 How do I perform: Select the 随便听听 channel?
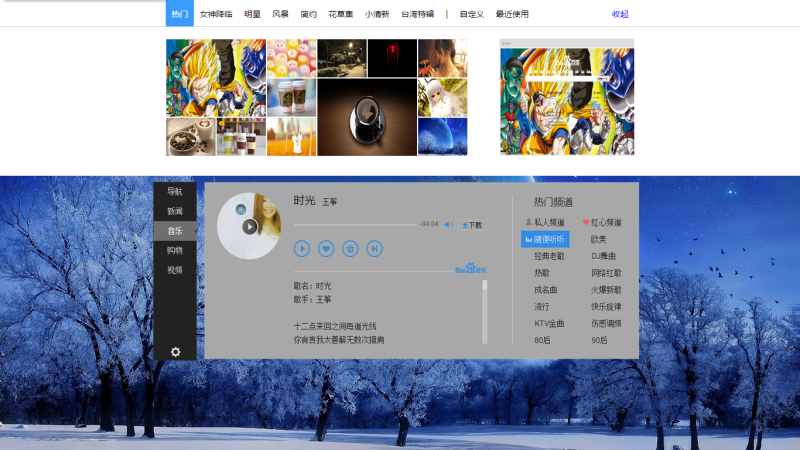tap(545, 240)
